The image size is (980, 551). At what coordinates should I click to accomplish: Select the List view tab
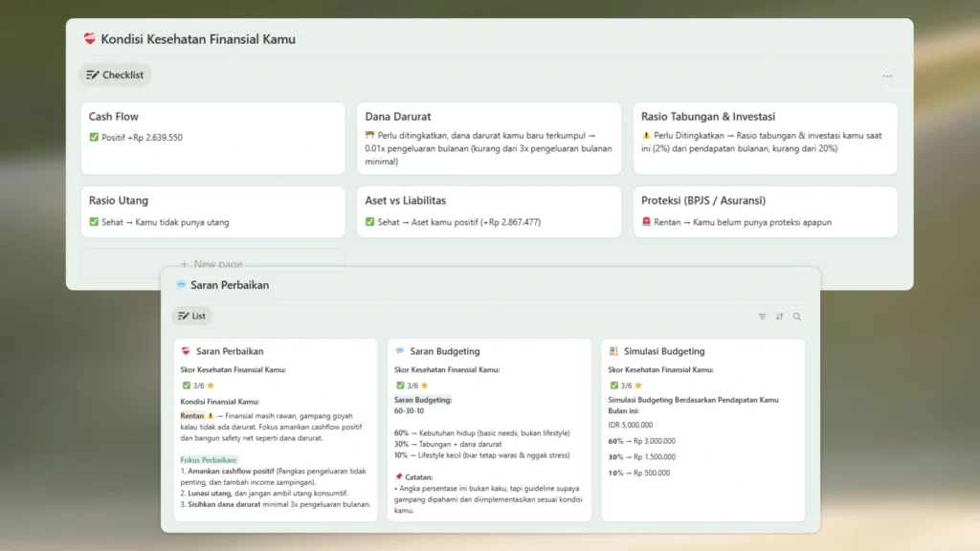pyautogui.click(x=191, y=316)
